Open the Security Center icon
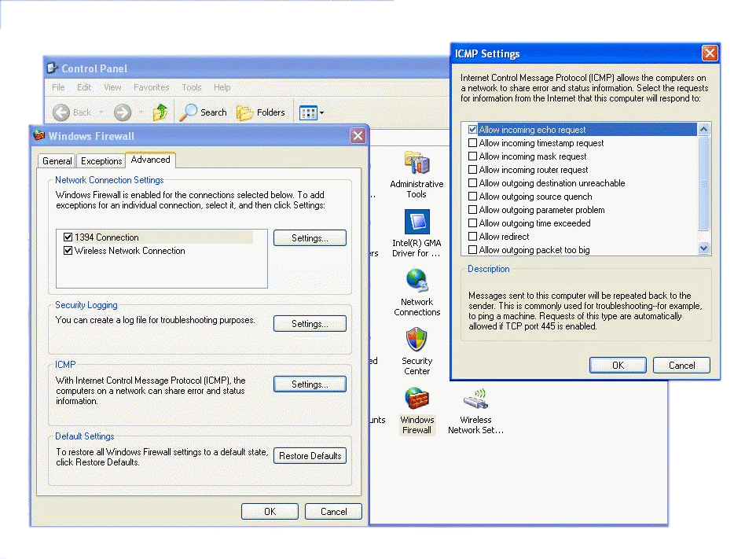756x559 pixels. pos(417,340)
